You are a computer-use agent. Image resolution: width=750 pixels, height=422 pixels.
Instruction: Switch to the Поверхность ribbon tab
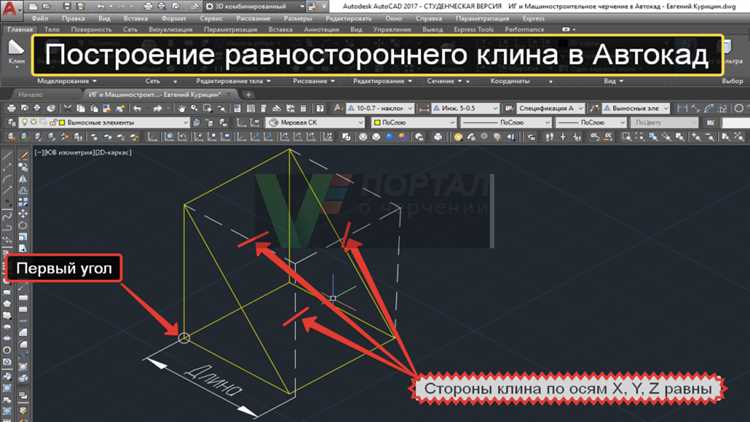pos(91,29)
